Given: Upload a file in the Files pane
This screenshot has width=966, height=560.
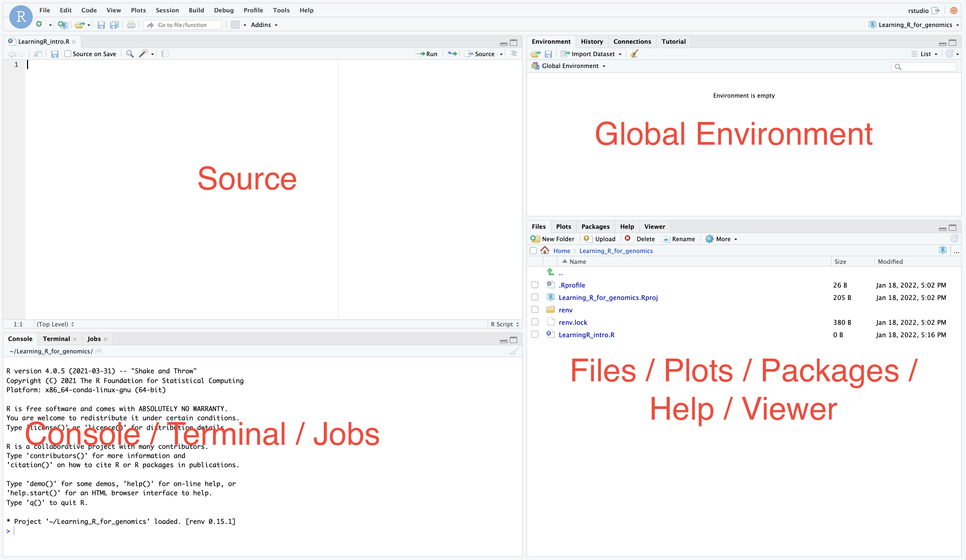Looking at the screenshot, I should (600, 239).
